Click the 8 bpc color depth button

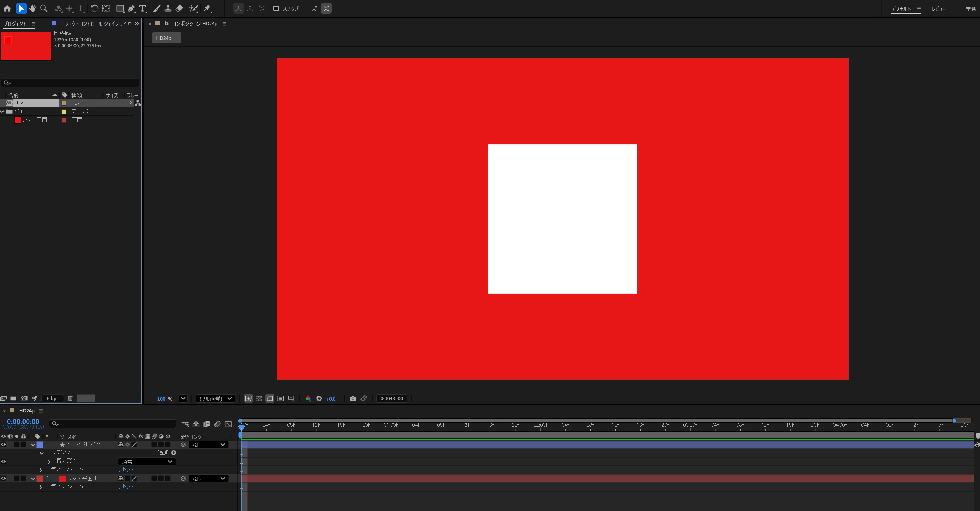tap(52, 398)
